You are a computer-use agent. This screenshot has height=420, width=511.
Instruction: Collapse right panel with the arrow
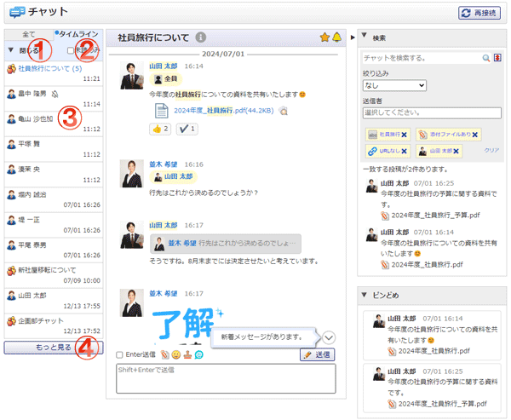click(x=353, y=37)
